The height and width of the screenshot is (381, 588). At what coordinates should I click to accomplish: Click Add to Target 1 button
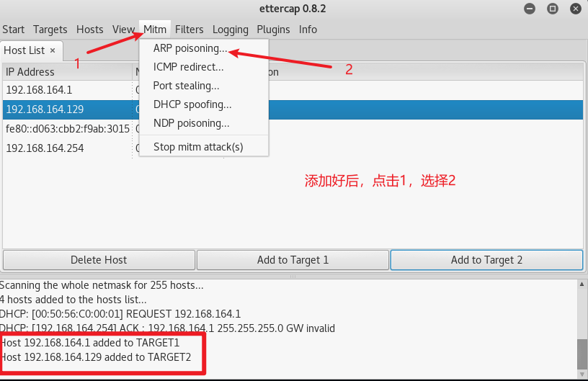293,260
